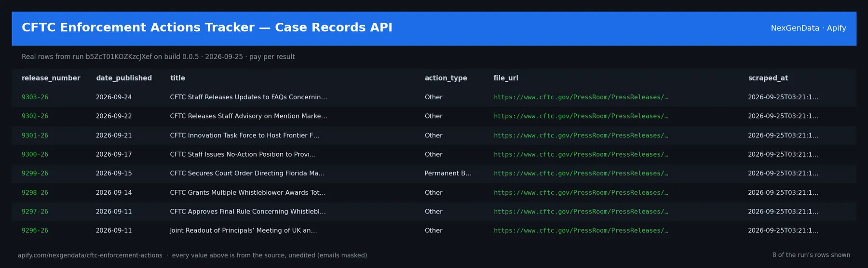The image size is (868, 268).
Task: Click the date 2026-09-17
Action: click(x=114, y=154)
